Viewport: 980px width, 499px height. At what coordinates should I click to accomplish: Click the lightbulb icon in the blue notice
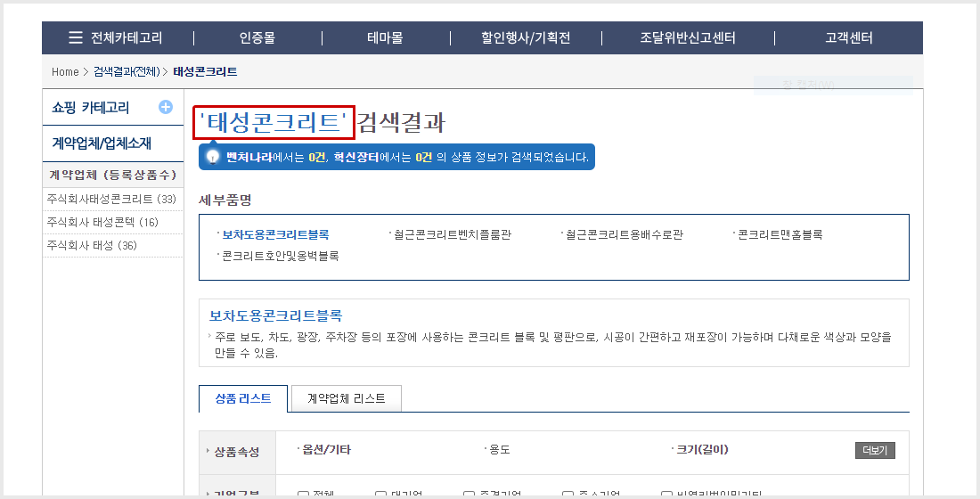coord(213,157)
